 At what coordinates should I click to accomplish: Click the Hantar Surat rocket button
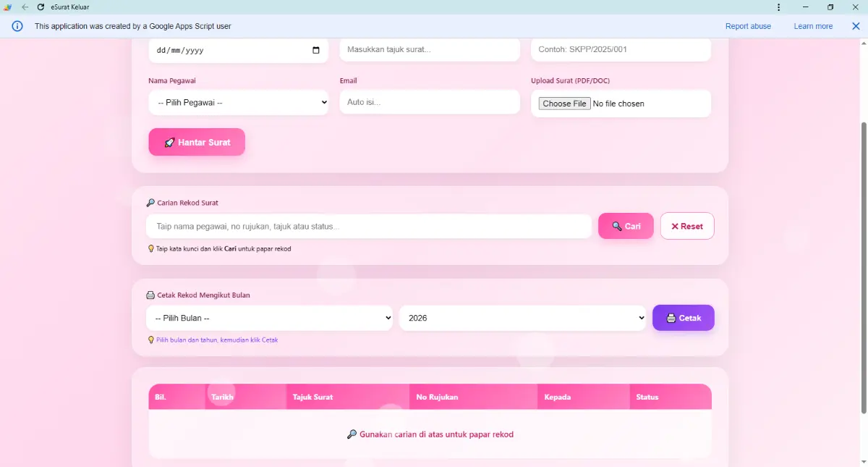click(x=197, y=142)
